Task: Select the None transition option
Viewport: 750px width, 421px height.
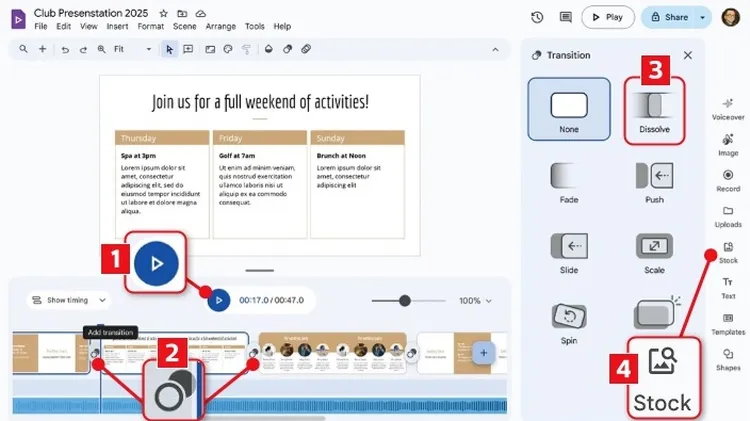Action: [568, 109]
